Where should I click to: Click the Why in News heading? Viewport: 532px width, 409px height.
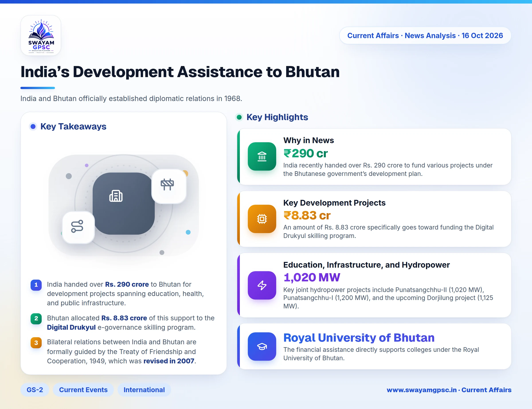pyautogui.click(x=308, y=140)
